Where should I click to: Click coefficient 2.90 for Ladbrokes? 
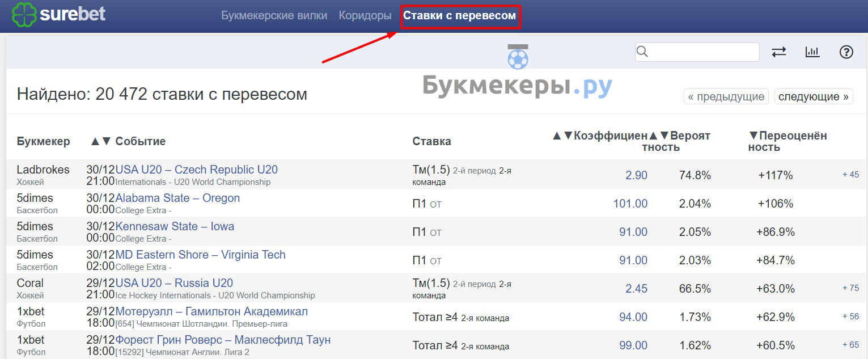636,175
